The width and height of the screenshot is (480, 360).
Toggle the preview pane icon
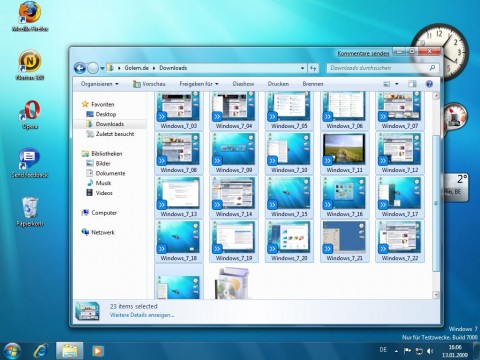412,84
